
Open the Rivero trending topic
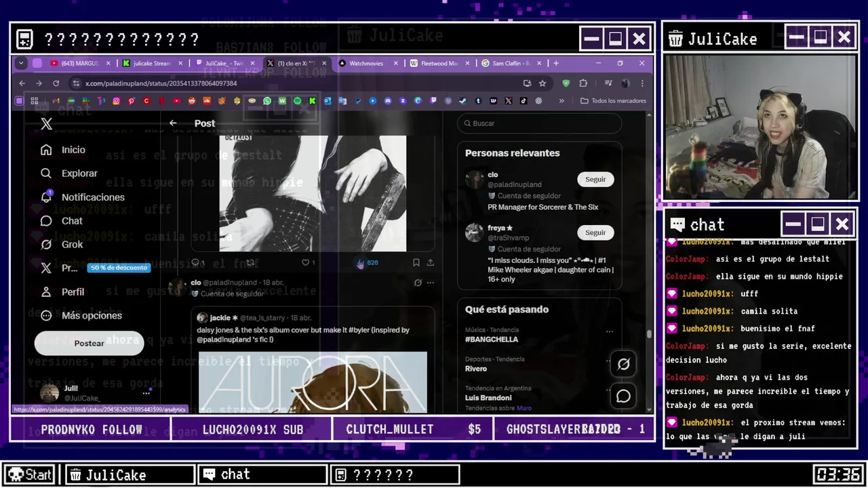coord(476,369)
